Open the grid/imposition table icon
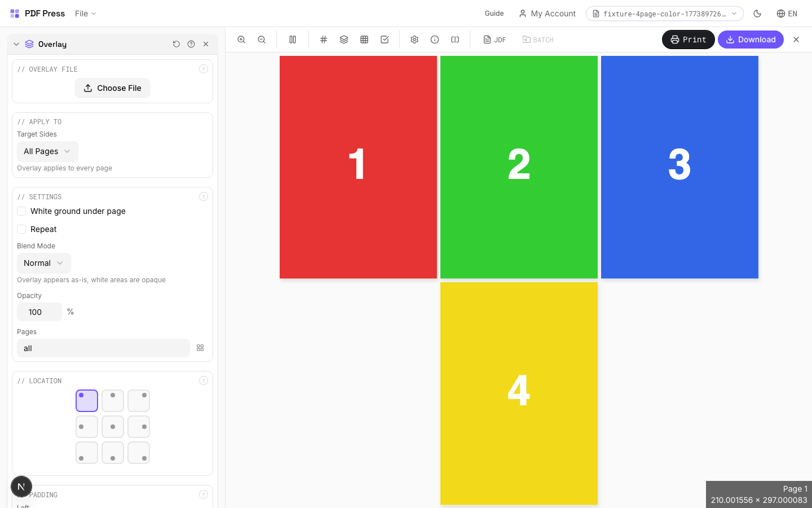 [364, 40]
